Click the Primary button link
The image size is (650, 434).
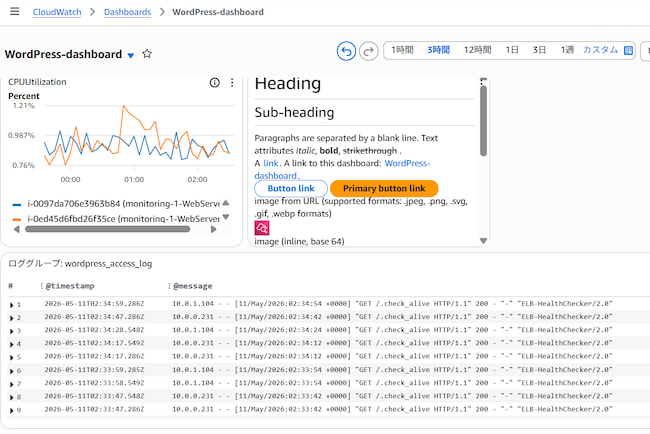pyautogui.click(x=384, y=188)
